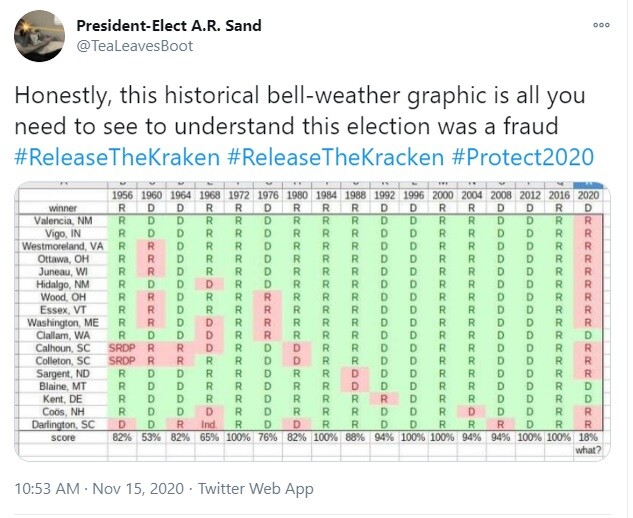Open the tweet's three-dot more options
The height and width of the screenshot is (518, 633).
[x=602, y=26]
